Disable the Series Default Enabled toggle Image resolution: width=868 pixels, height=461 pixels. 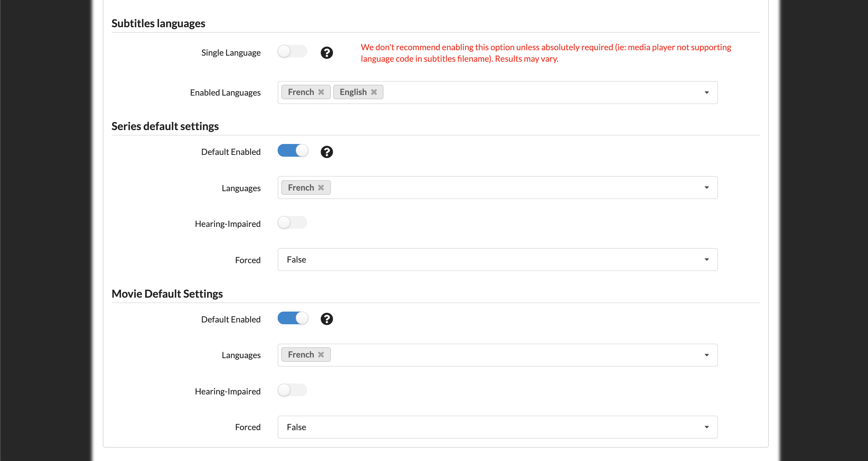tap(293, 152)
